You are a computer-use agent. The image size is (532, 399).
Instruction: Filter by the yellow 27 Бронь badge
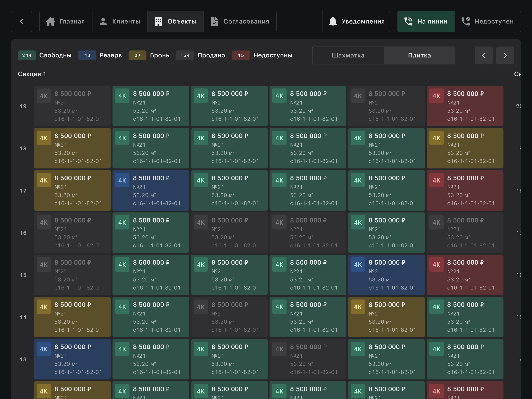149,55
